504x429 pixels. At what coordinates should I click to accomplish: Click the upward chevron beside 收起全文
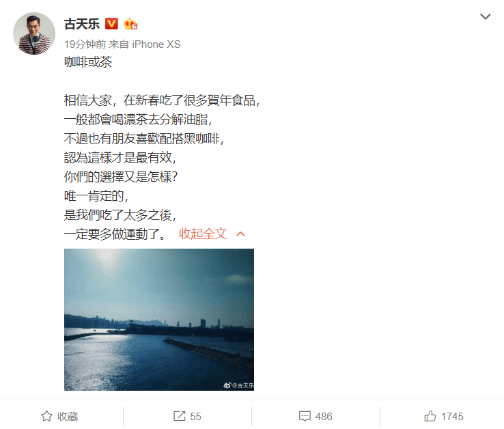pyautogui.click(x=240, y=234)
